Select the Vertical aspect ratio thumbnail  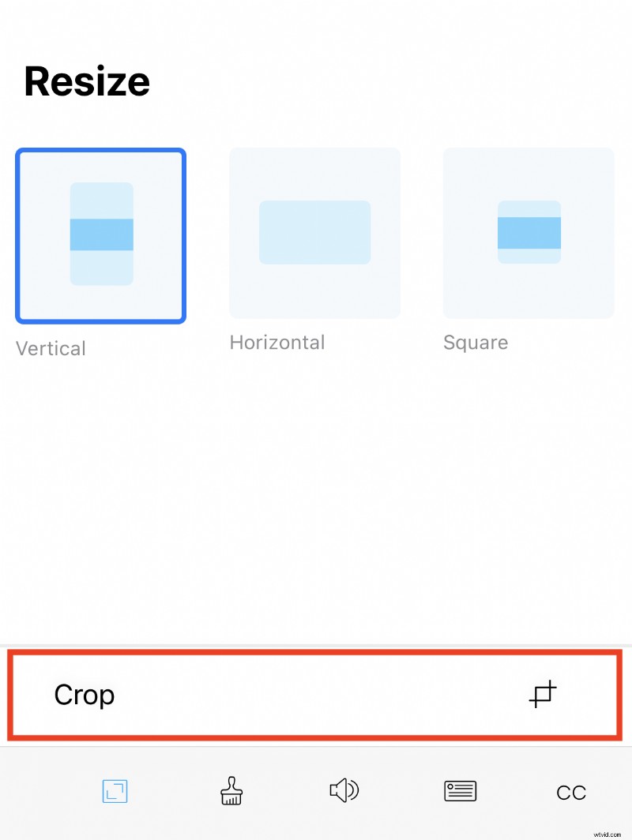tap(101, 235)
